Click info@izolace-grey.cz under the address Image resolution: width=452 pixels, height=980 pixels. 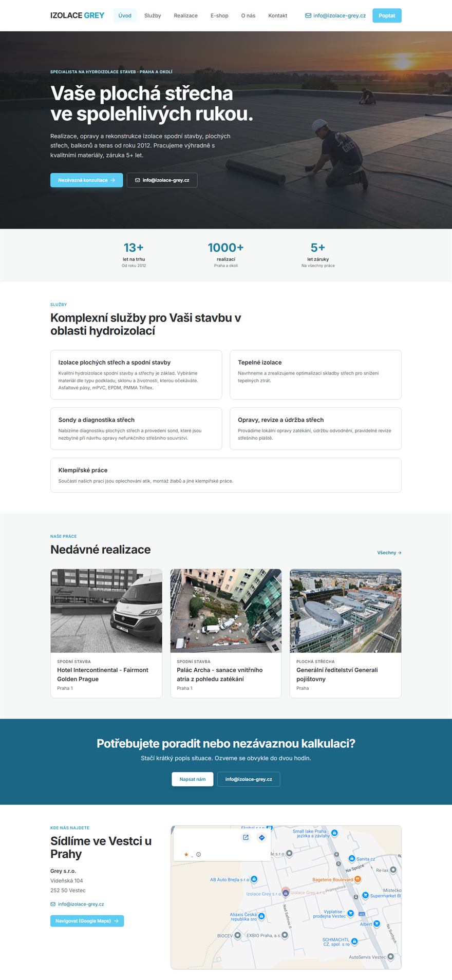pos(81,904)
